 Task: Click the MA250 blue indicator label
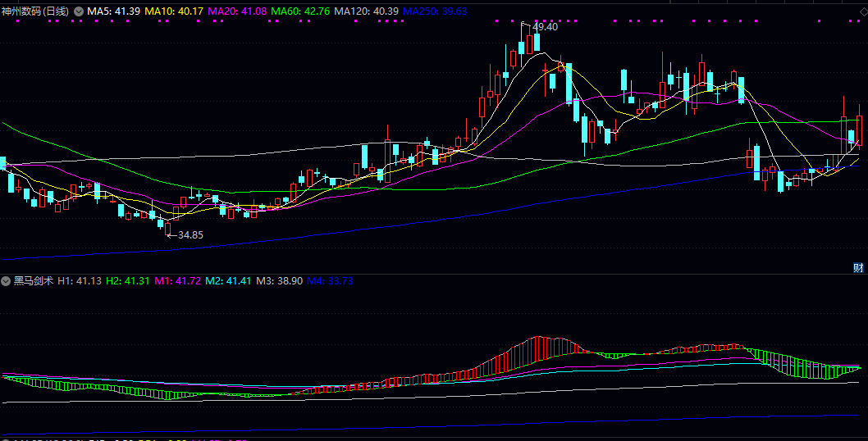coord(436,11)
